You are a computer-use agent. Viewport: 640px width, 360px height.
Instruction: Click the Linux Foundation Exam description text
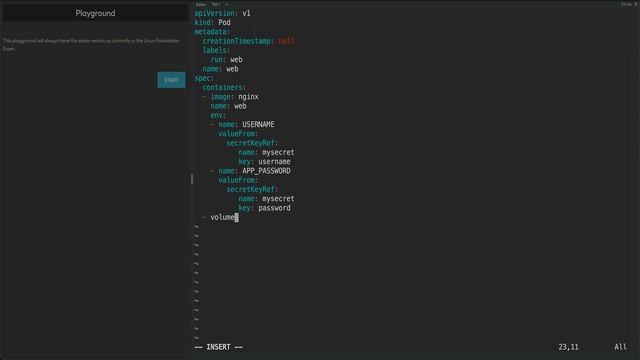[x=91, y=44]
